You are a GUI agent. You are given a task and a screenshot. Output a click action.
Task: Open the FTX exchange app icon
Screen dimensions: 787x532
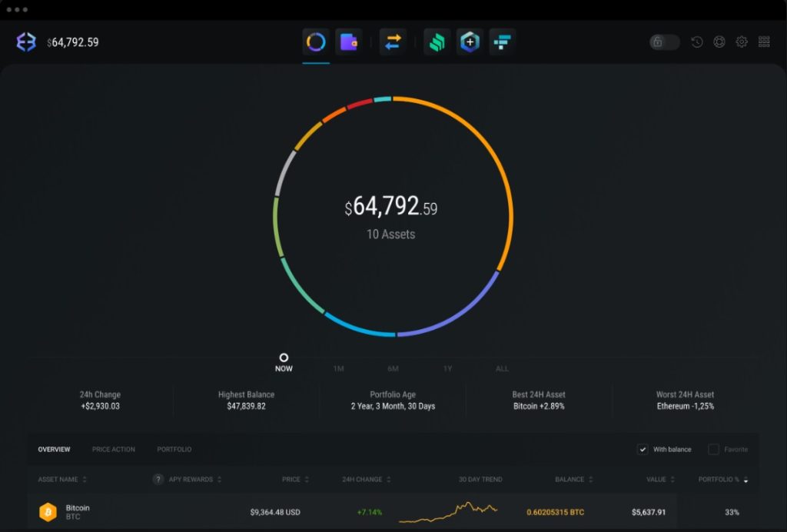point(503,42)
